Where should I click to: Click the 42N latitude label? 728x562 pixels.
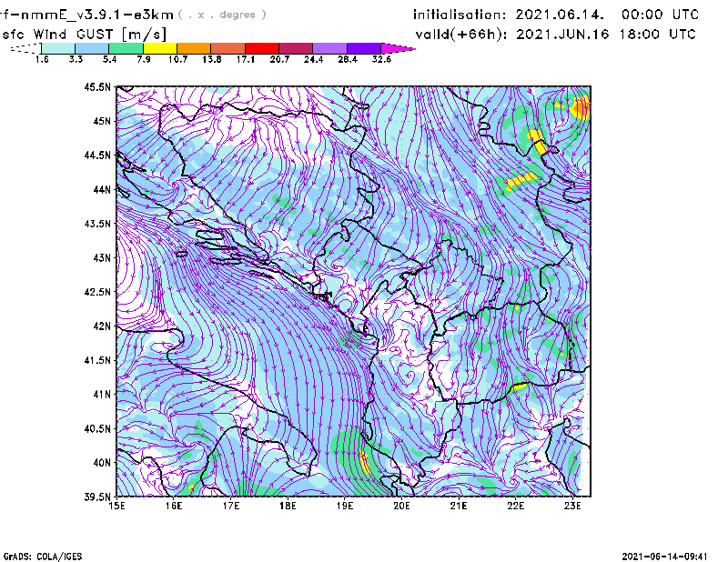[102, 326]
